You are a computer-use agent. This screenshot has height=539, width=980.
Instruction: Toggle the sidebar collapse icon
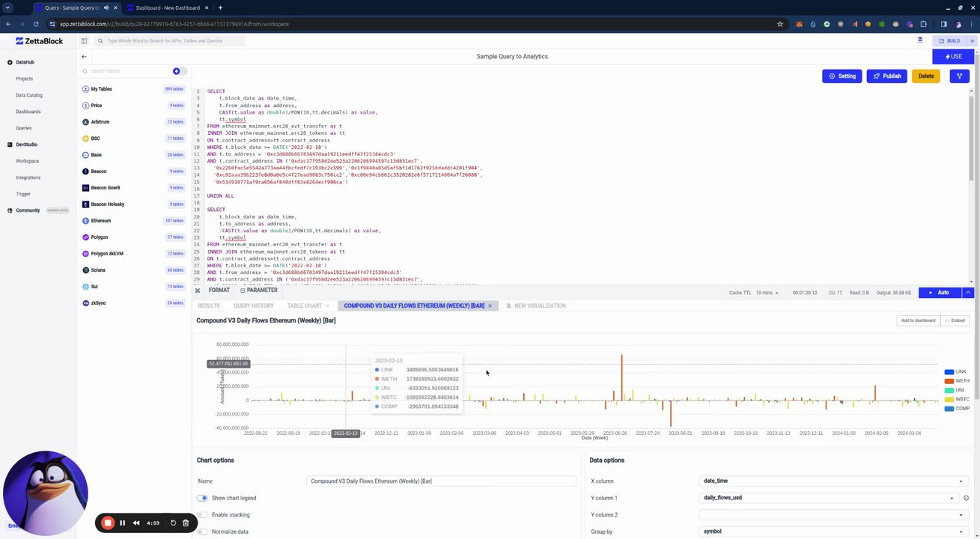pyautogui.click(x=84, y=41)
